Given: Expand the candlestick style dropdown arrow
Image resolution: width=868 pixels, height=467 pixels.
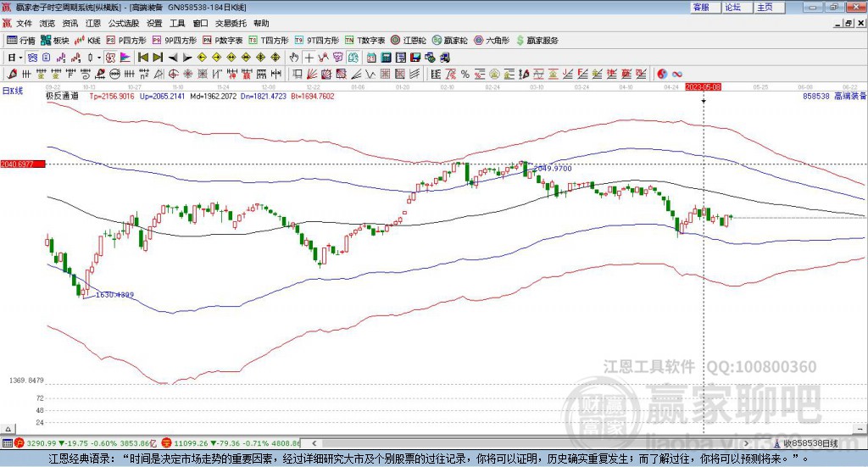Looking at the screenshot, I should point(99,58).
